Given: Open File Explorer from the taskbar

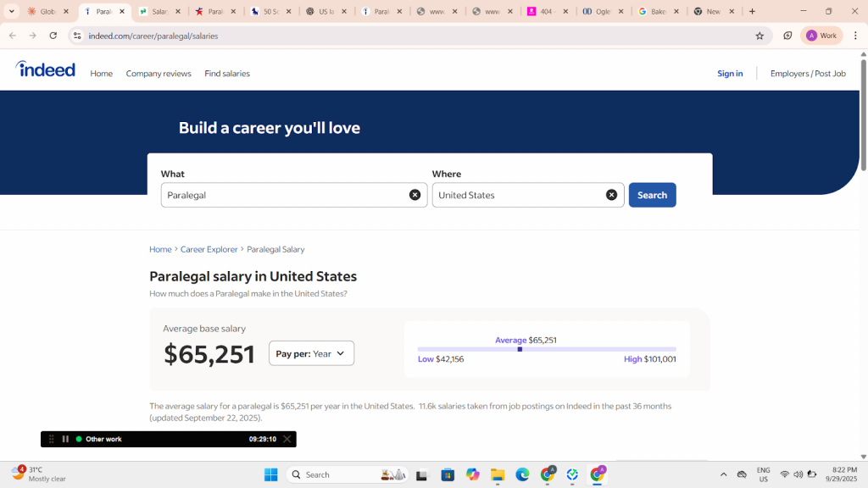Looking at the screenshot, I should [x=498, y=474].
